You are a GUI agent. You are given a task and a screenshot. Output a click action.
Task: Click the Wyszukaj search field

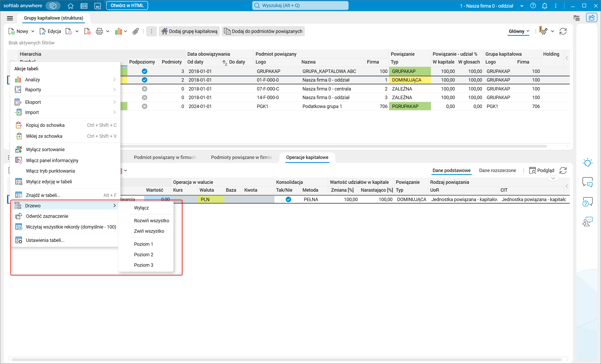coord(300,5)
